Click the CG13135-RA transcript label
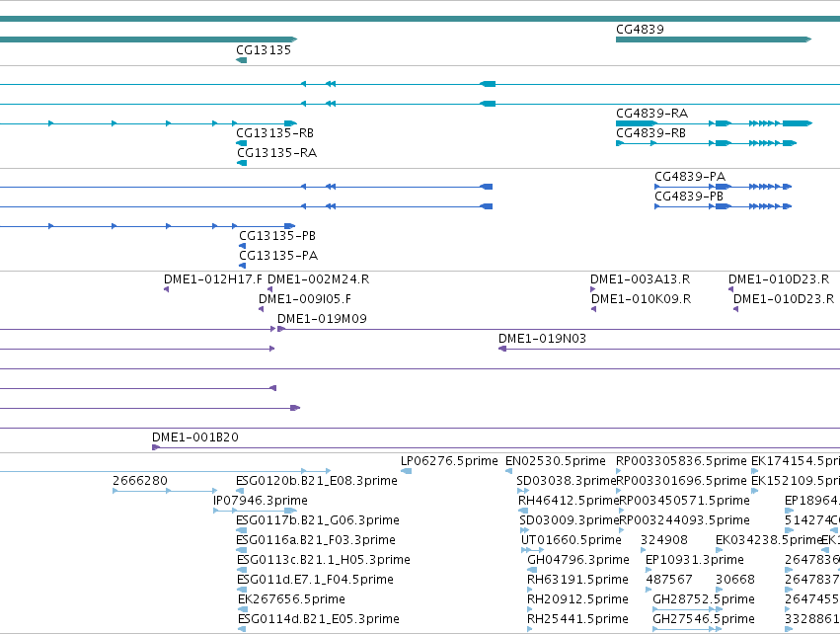840x634 pixels. (x=277, y=153)
